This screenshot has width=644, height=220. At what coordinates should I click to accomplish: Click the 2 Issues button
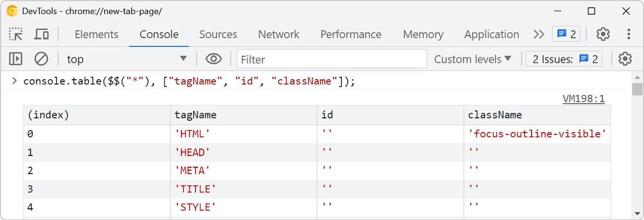click(564, 59)
